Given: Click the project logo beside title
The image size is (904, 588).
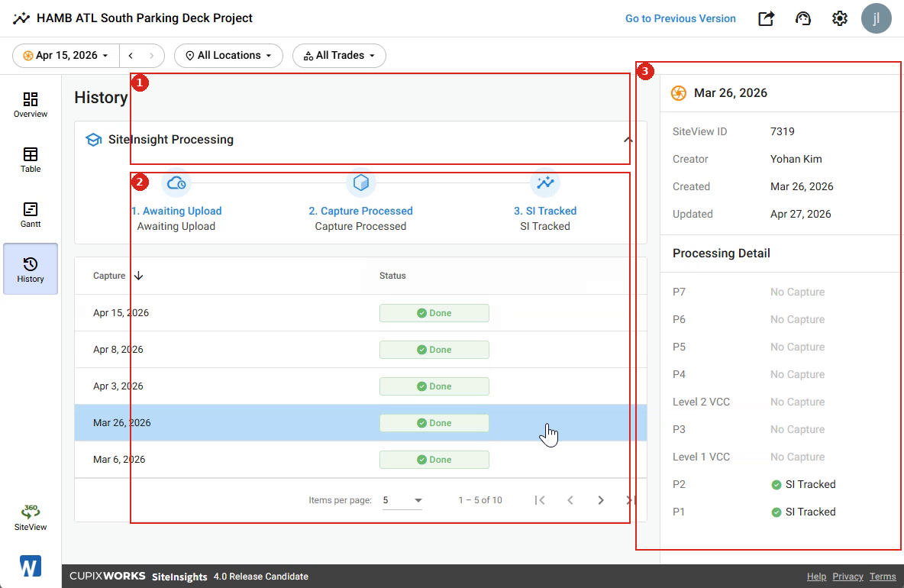Looking at the screenshot, I should click(x=21, y=18).
